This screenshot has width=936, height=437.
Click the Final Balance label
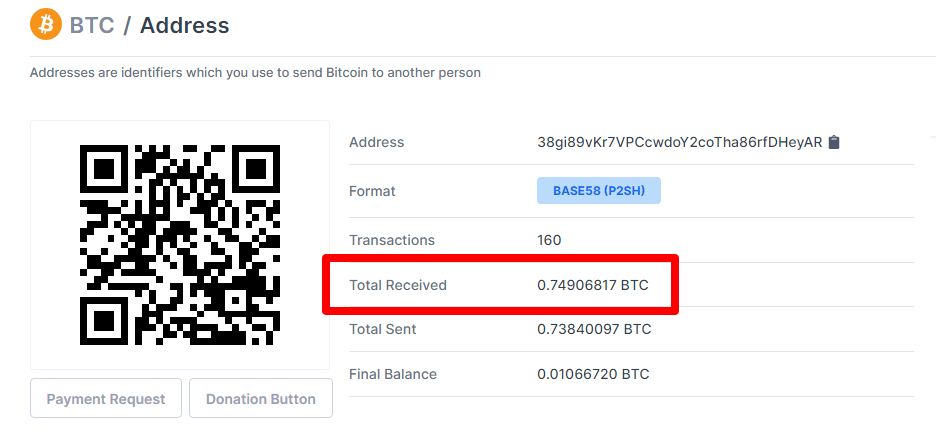(393, 374)
